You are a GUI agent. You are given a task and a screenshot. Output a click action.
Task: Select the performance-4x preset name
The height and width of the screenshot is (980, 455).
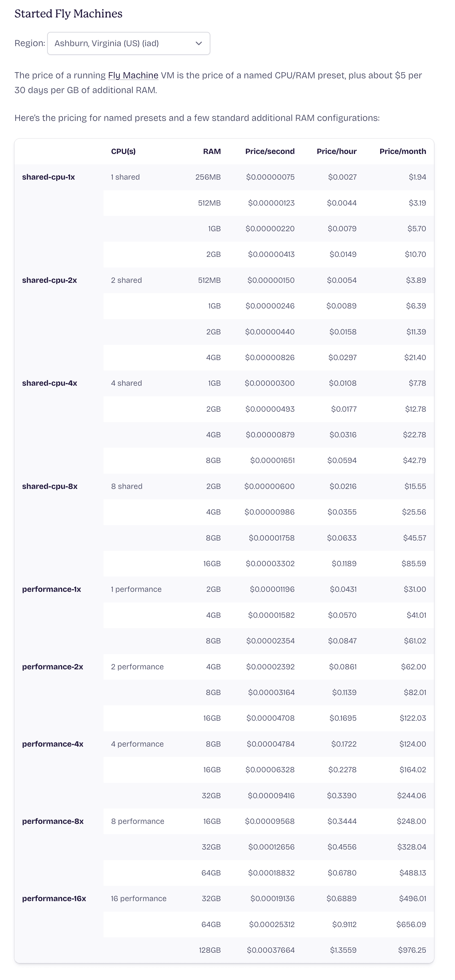[x=52, y=744]
